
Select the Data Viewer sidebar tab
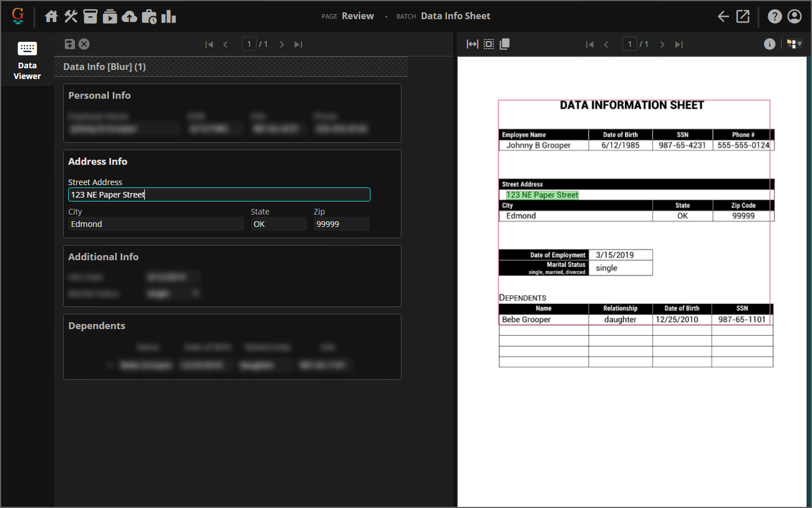[x=27, y=60]
